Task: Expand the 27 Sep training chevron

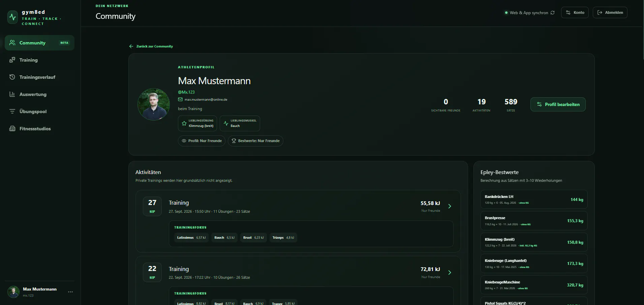Action: 450,206
